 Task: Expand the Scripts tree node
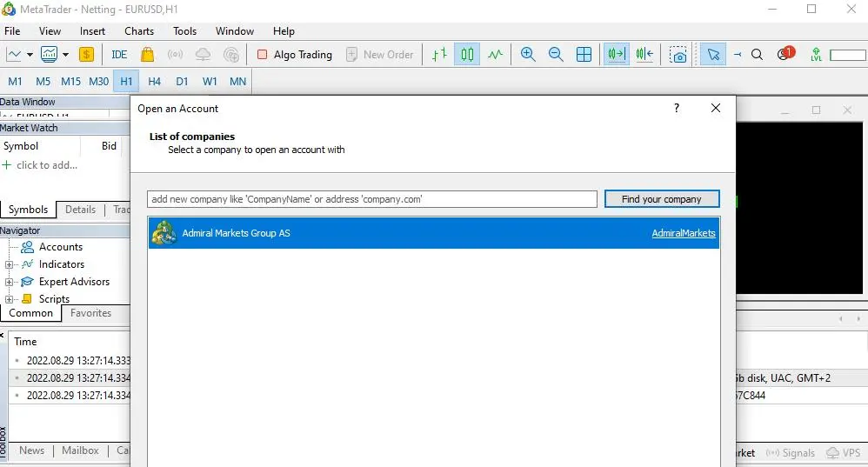coord(9,299)
